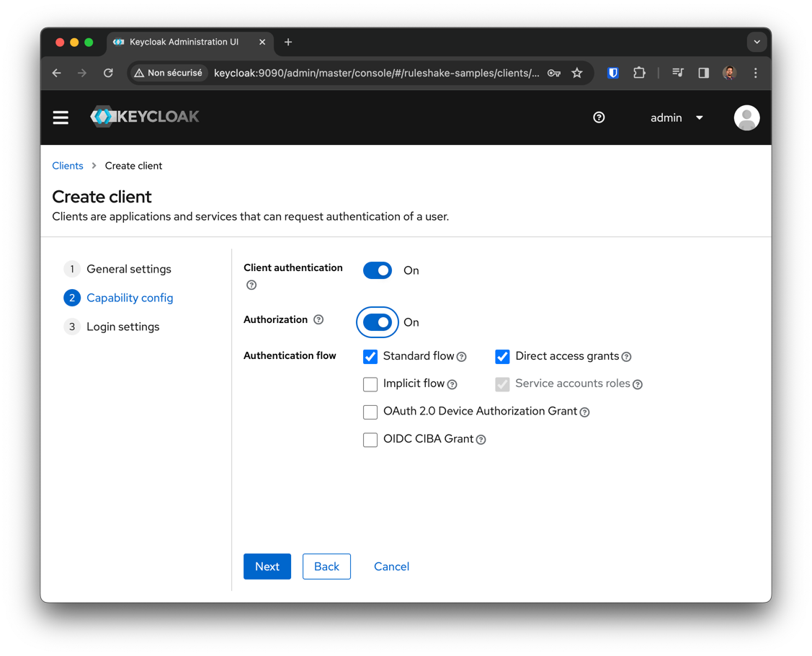
Task: Show help for Direct access grants
Action: (x=627, y=357)
